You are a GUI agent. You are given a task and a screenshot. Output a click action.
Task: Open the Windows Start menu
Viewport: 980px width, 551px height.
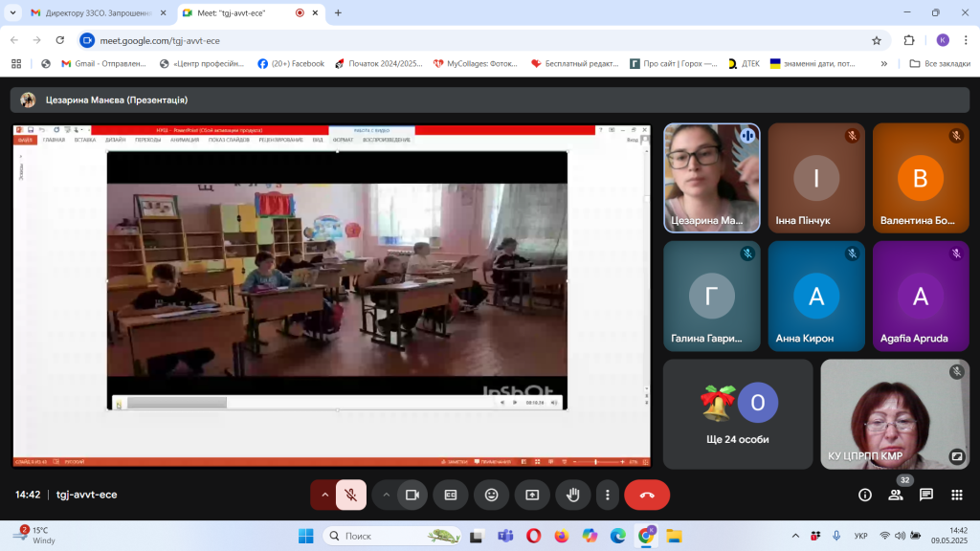305,536
